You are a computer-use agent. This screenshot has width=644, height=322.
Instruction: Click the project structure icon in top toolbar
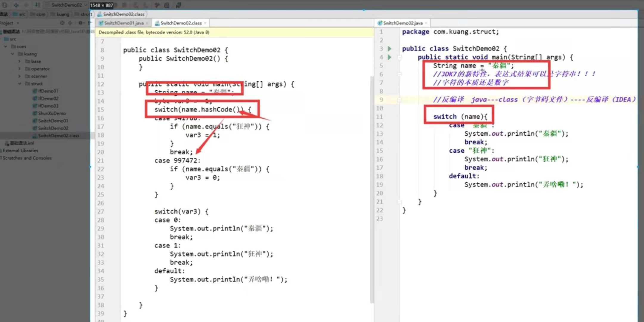pyautogui.click(x=167, y=5)
